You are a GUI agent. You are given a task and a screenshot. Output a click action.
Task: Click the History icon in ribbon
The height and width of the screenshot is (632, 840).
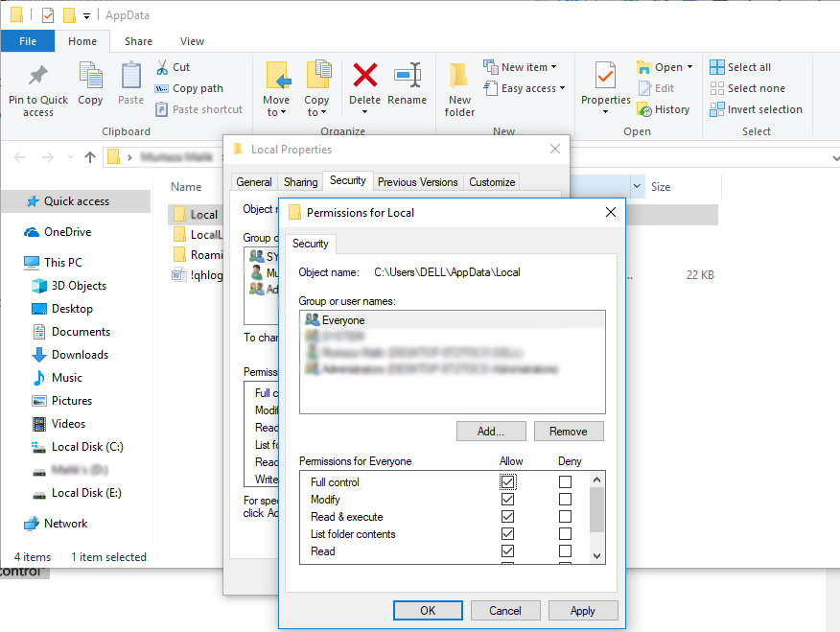(645, 109)
